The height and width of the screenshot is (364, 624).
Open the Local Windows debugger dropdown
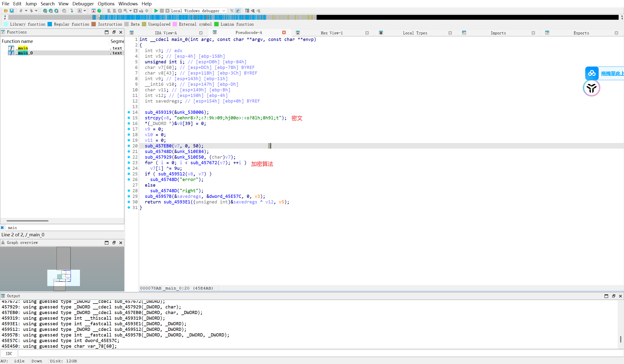pyautogui.click(x=224, y=11)
